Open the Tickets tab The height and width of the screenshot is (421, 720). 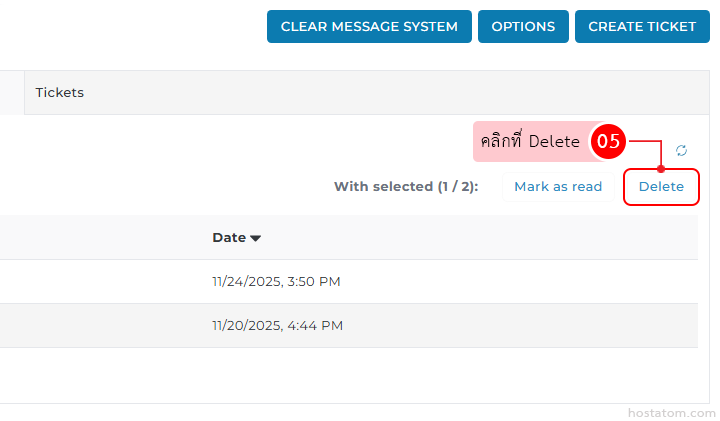pyautogui.click(x=60, y=93)
